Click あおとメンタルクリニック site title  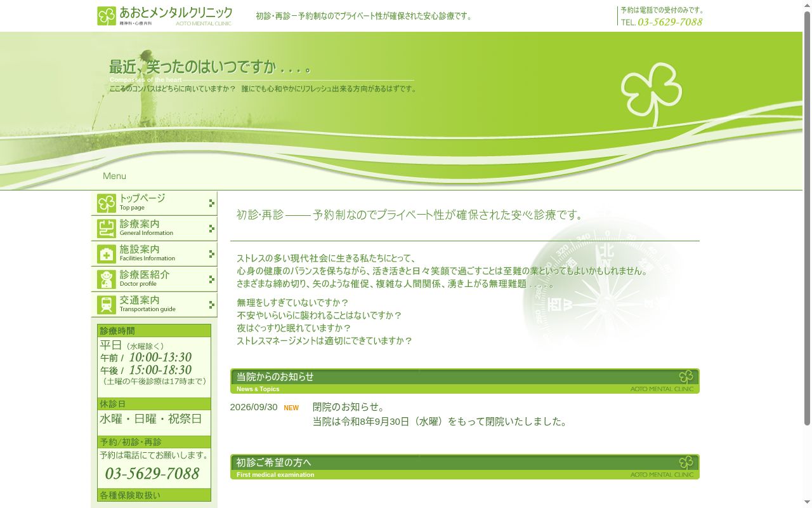176,13
